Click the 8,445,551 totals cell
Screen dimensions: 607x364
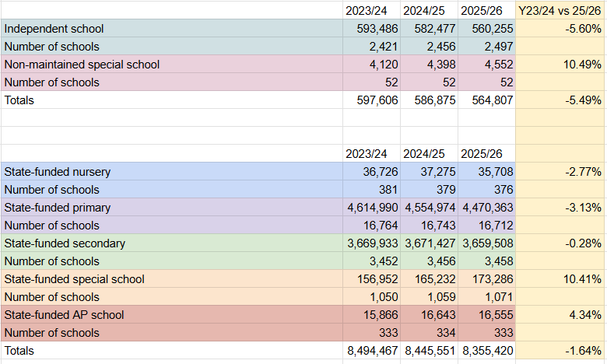430,351
